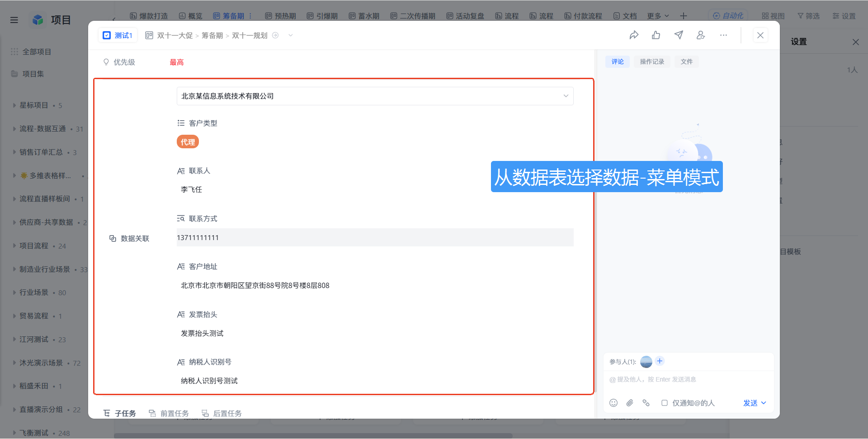This screenshot has height=439, width=868.
Task: Open the 爆款打造 tab in background
Action: [x=149, y=16]
